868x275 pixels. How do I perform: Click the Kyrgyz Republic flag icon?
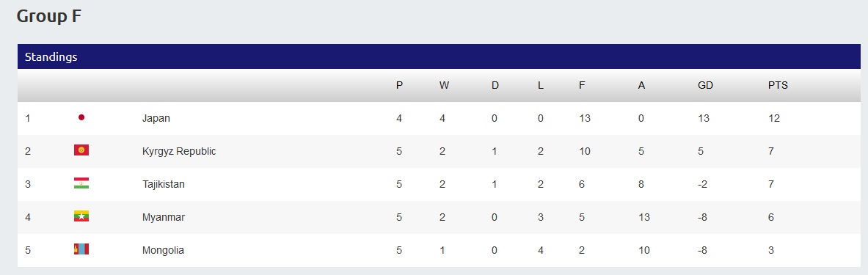click(81, 150)
